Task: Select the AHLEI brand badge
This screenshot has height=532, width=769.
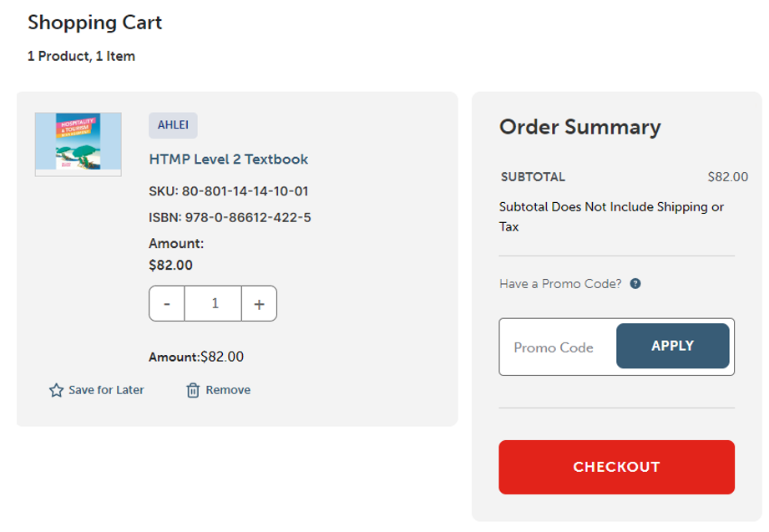Action: 173,125
